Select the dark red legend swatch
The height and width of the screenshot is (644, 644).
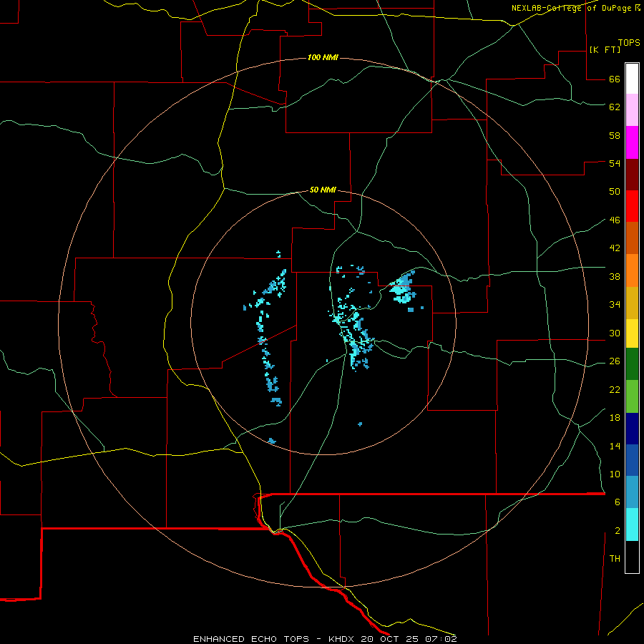coord(632,175)
